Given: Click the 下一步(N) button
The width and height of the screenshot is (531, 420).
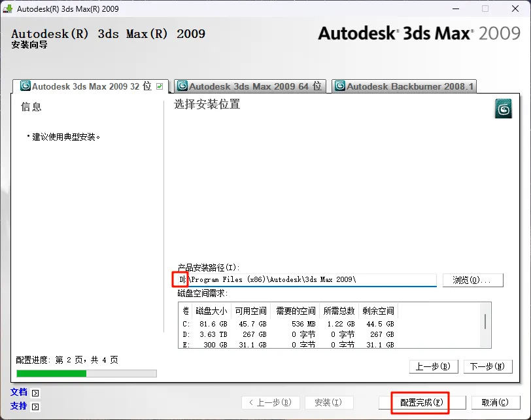Looking at the screenshot, I should pyautogui.click(x=488, y=366).
